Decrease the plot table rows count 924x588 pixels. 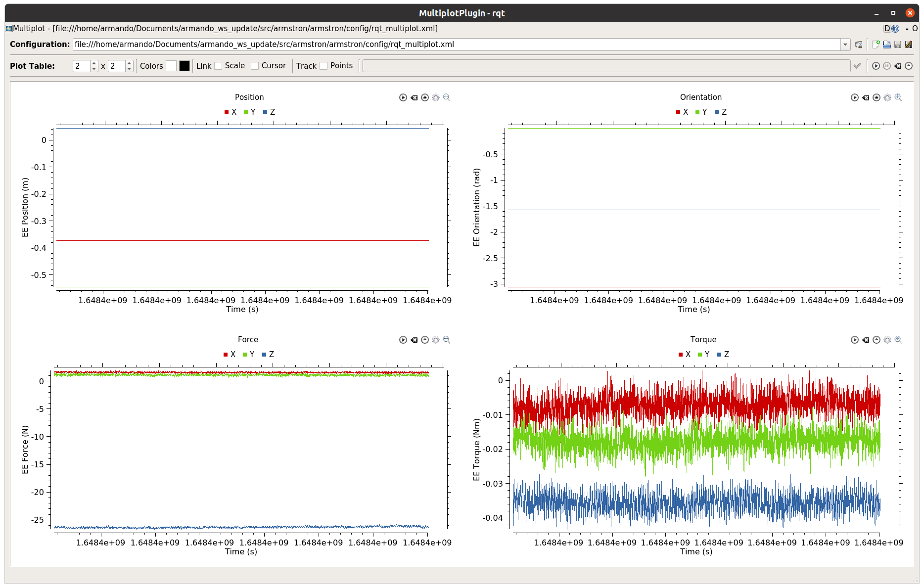[x=94, y=69]
